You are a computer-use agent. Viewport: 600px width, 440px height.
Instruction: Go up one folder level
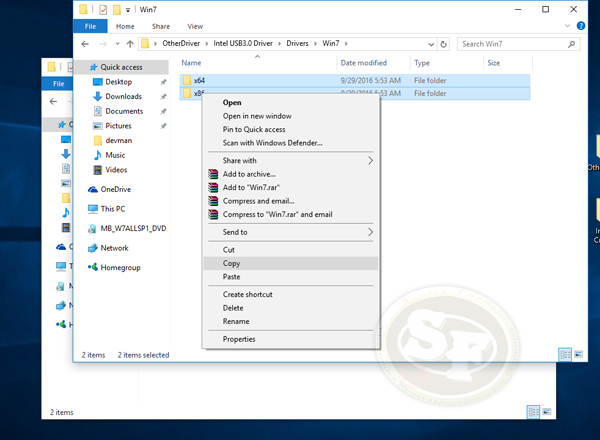(130, 44)
